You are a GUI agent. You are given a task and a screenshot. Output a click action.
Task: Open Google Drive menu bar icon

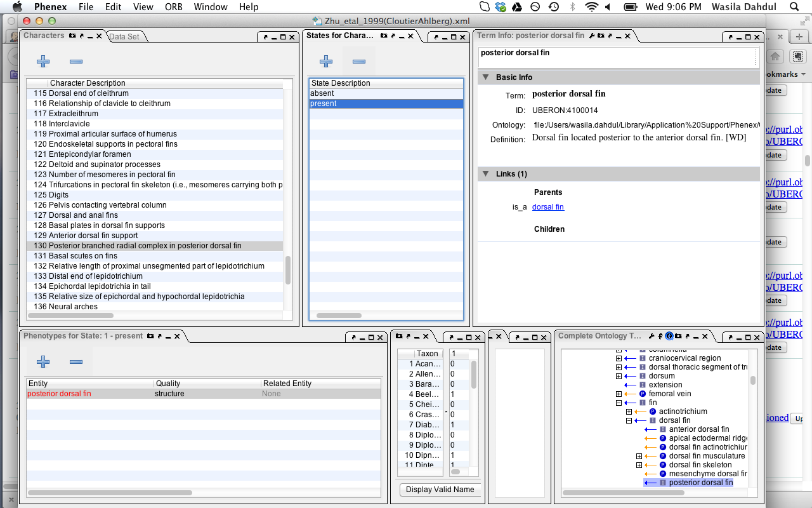[518, 7]
